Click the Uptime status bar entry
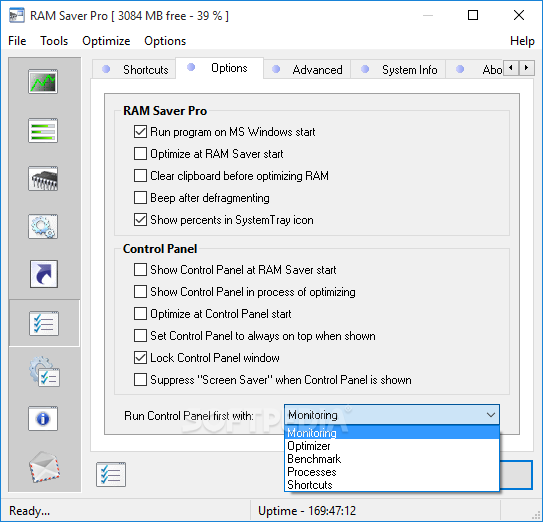This screenshot has width=543, height=522. [x=307, y=511]
